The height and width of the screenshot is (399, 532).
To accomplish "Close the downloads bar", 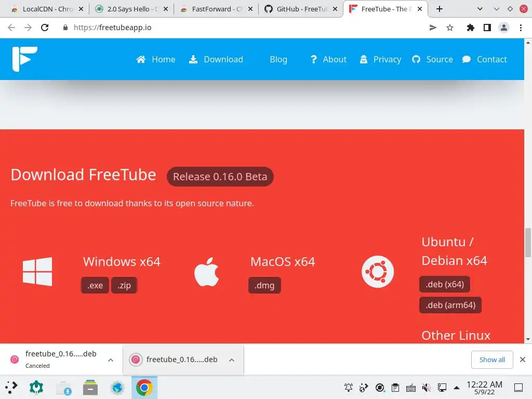I will [523, 360].
